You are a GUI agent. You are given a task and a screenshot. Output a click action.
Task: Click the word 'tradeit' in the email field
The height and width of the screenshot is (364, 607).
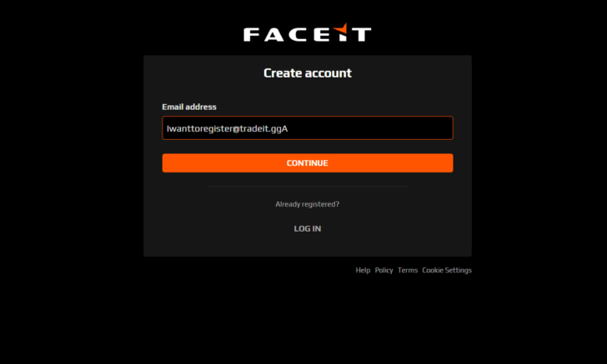point(253,128)
